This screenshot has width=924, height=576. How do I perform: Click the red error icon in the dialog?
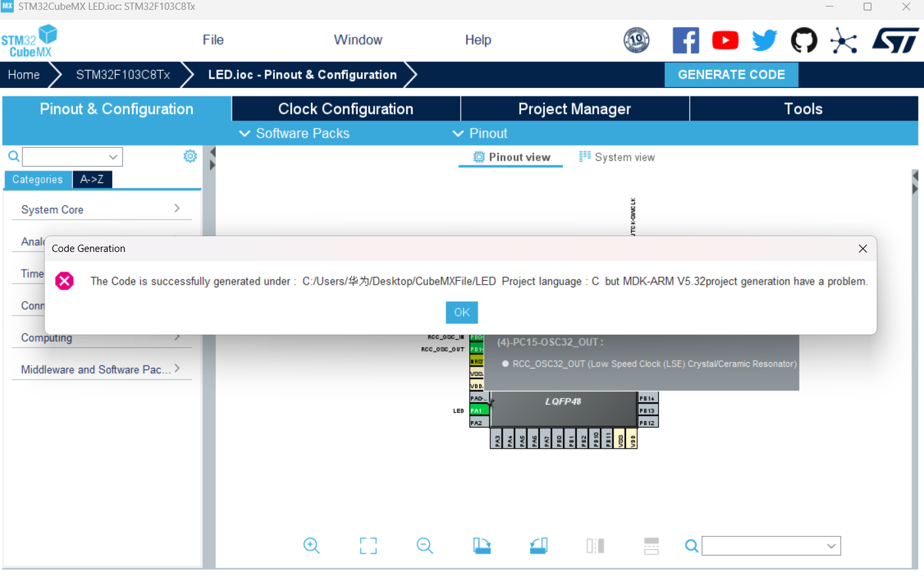[x=64, y=281]
